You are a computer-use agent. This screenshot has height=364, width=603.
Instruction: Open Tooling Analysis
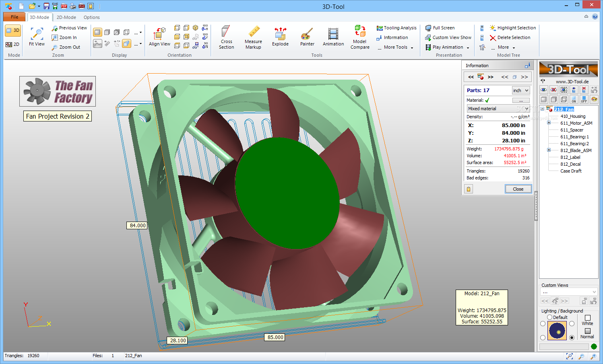(396, 28)
